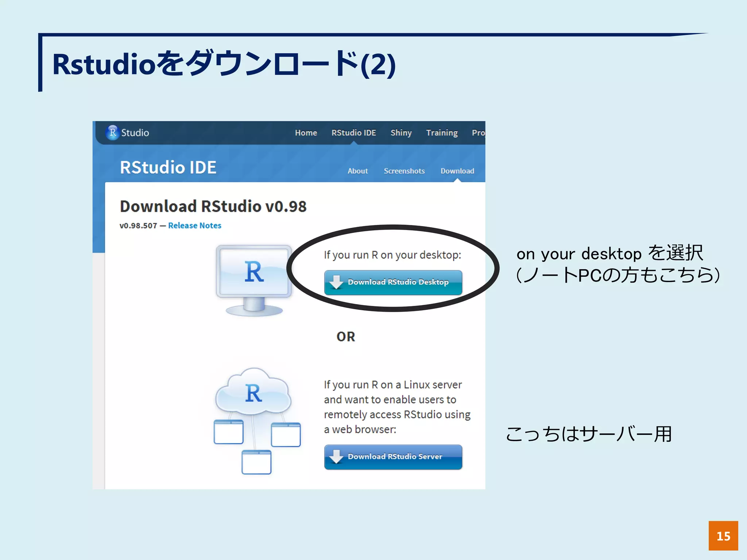Image resolution: width=747 pixels, height=560 pixels.
Task: Click the Linux server description paragraph
Action: click(x=397, y=407)
